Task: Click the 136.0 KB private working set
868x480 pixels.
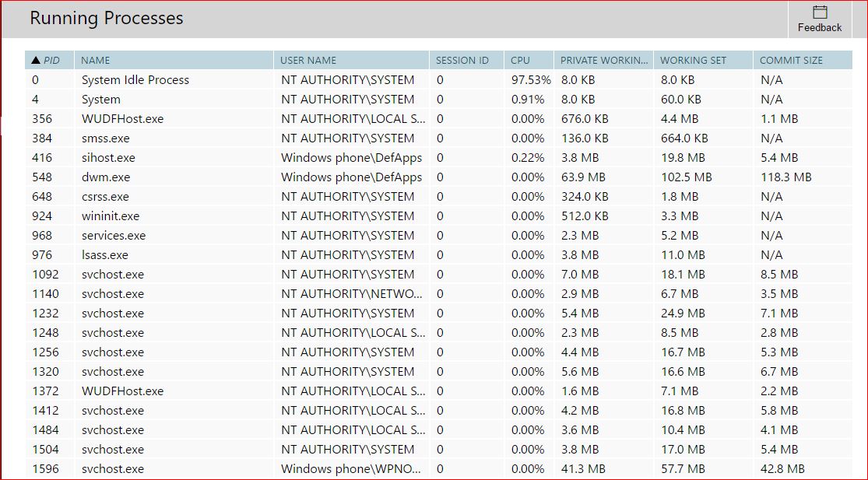Action: tap(585, 138)
